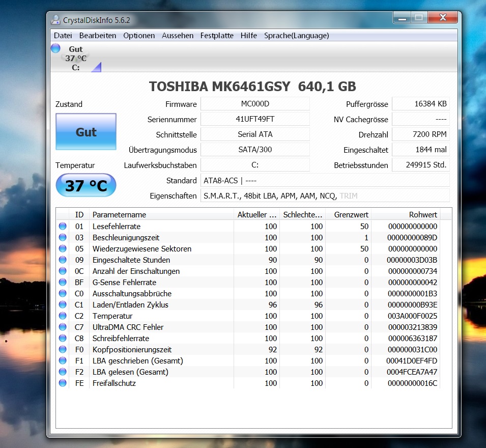Click the Firmware field MC000D
The width and height of the screenshot is (486, 448).
click(255, 104)
